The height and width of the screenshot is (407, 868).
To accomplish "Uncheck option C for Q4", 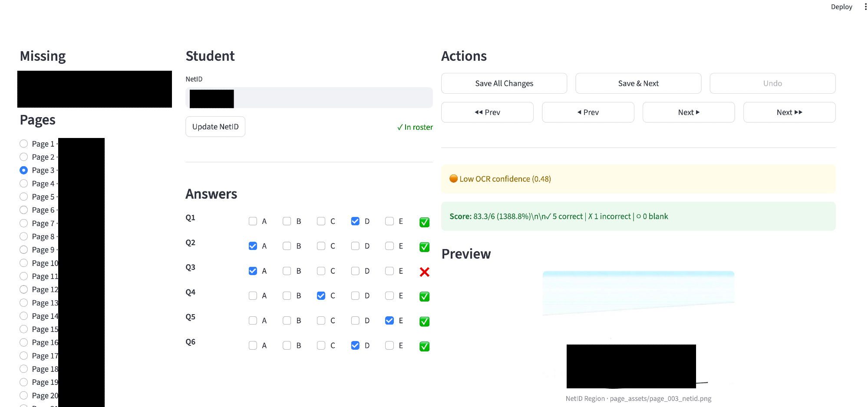I will click(321, 296).
